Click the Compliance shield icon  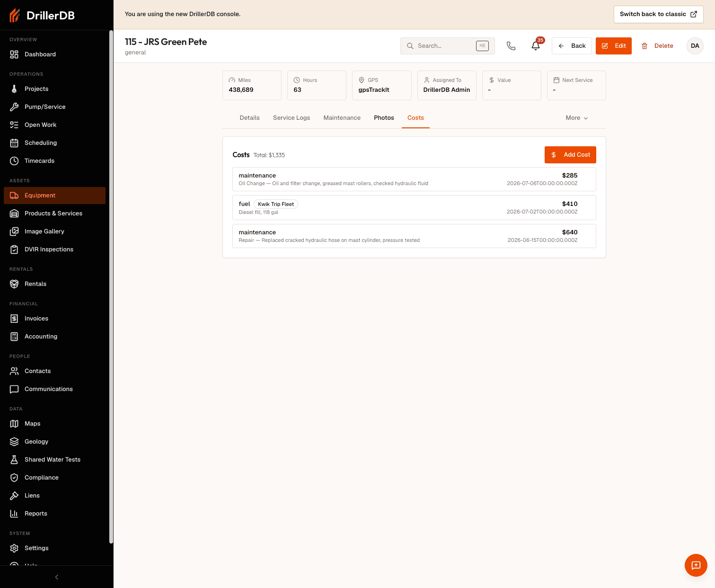pyautogui.click(x=14, y=478)
